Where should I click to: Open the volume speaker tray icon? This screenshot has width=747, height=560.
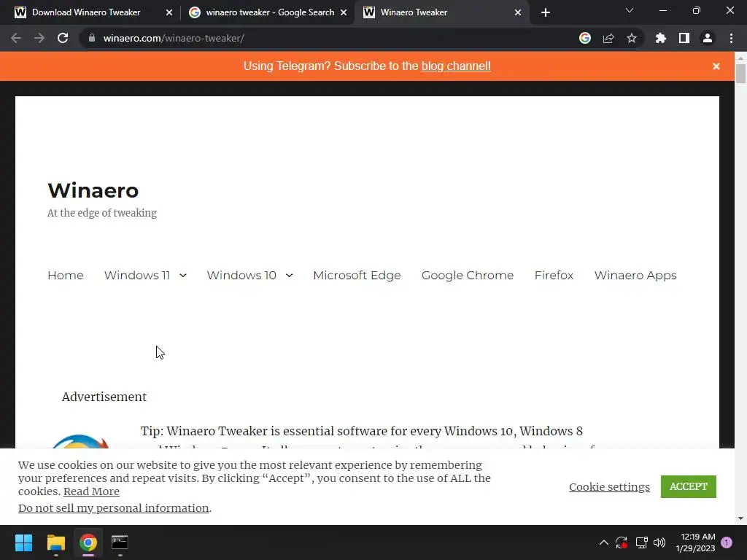659,542
